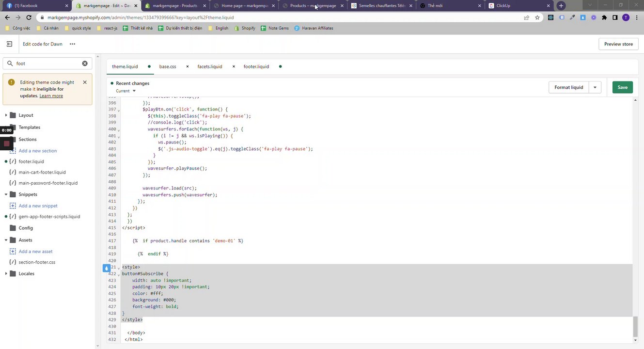The height and width of the screenshot is (349, 644).
Task: Collapse the Assets folder arrow
Action: click(6, 240)
